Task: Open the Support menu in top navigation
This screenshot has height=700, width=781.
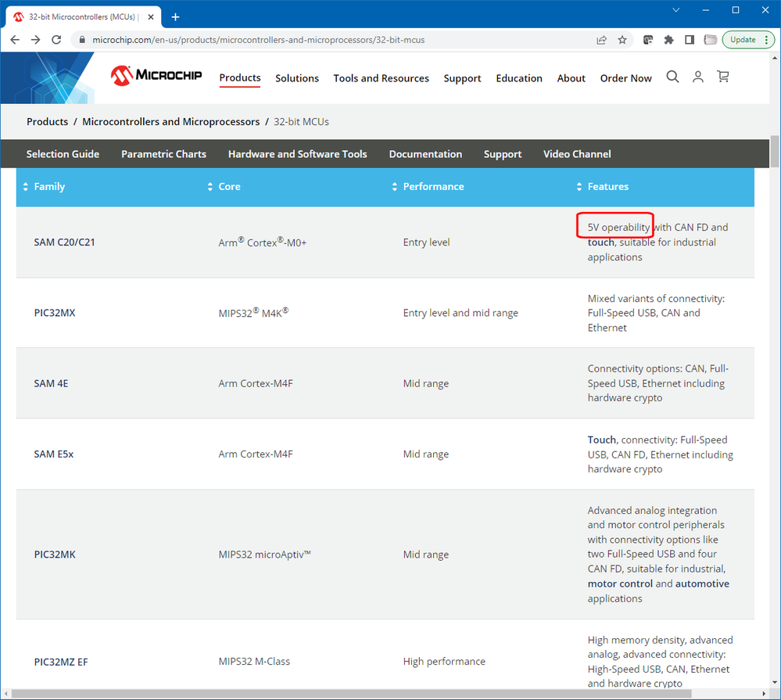Action: (462, 79)
